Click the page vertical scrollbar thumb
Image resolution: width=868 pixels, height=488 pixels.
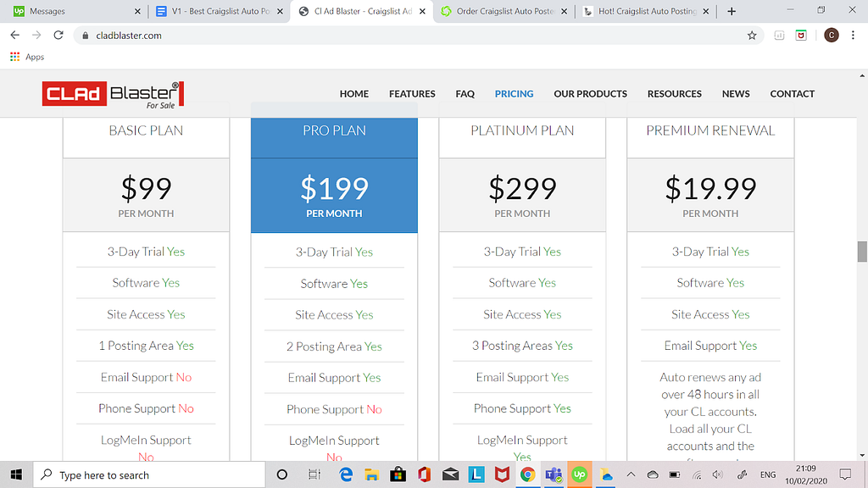pos(862,252)
